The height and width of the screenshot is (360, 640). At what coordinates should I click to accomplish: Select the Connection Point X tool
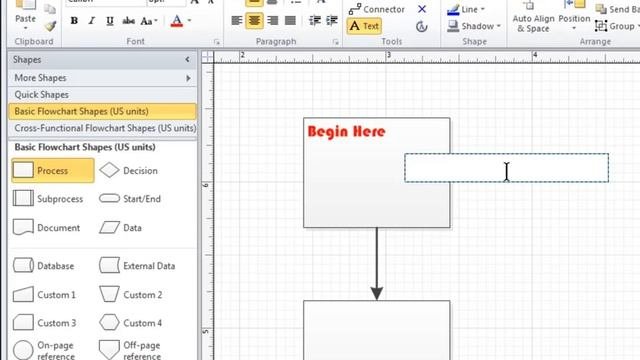[x=422, y=9]
